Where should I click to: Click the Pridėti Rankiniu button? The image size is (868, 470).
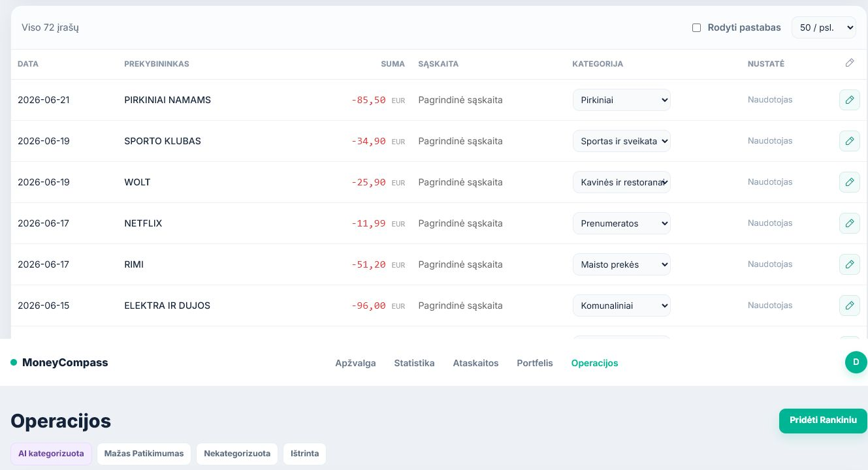(823, 420)
